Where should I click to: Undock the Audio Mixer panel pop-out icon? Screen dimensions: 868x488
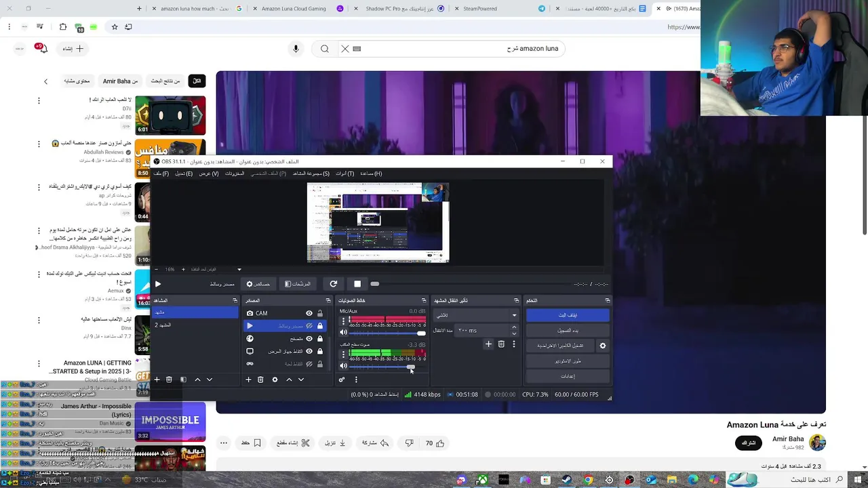[x=424, y=300]
